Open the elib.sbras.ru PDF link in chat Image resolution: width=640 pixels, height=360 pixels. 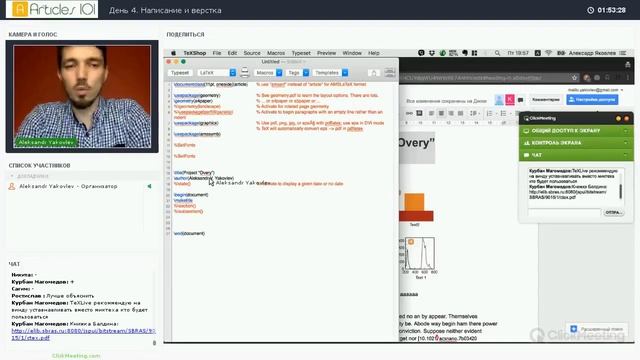click(x=83, y=334)
